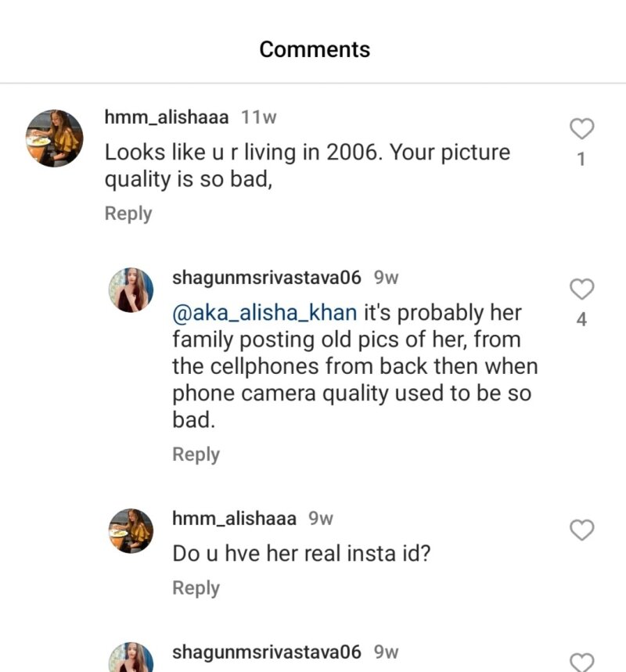This screenshot has width=626, height=672.
Task: Reply to the "picture quality is so bad" comment
Action: 128,214
